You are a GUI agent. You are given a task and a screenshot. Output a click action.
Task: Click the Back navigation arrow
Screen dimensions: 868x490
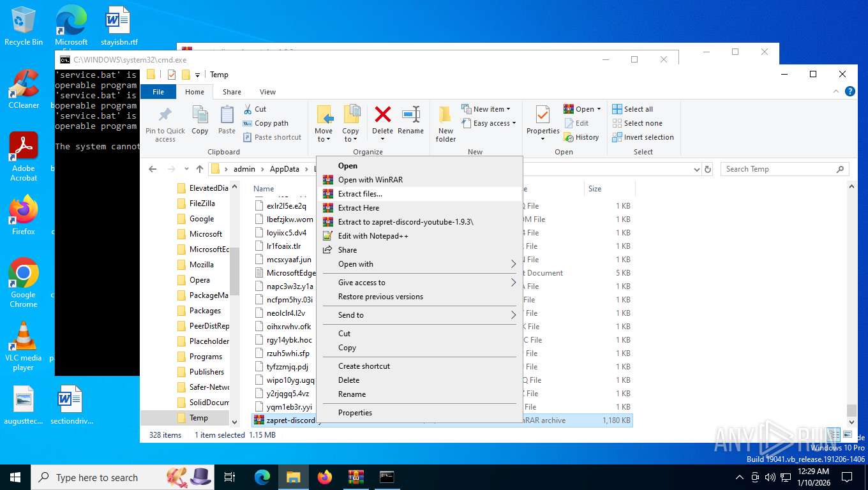pyautogui.click(x=153, y=169)
